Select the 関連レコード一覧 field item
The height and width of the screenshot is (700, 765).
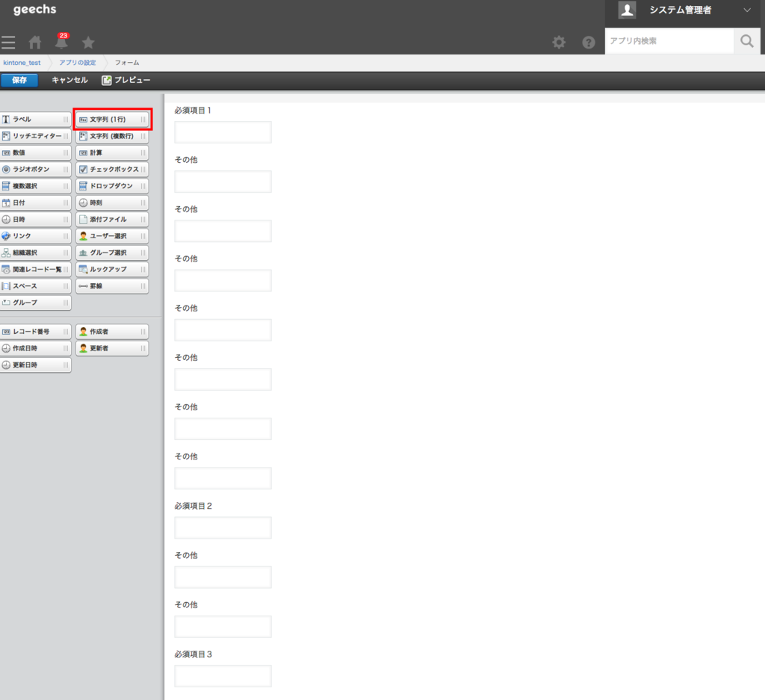point(35,269)
